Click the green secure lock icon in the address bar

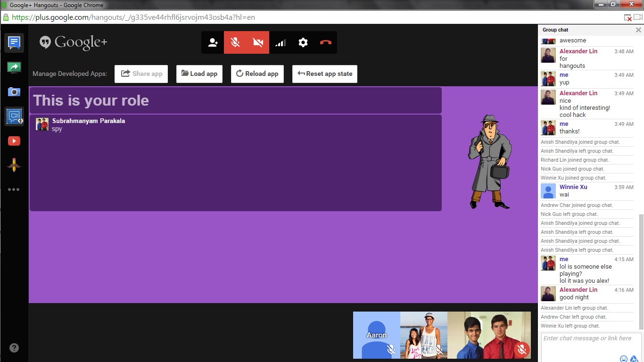pyautogui.click(x=6, y=17)
